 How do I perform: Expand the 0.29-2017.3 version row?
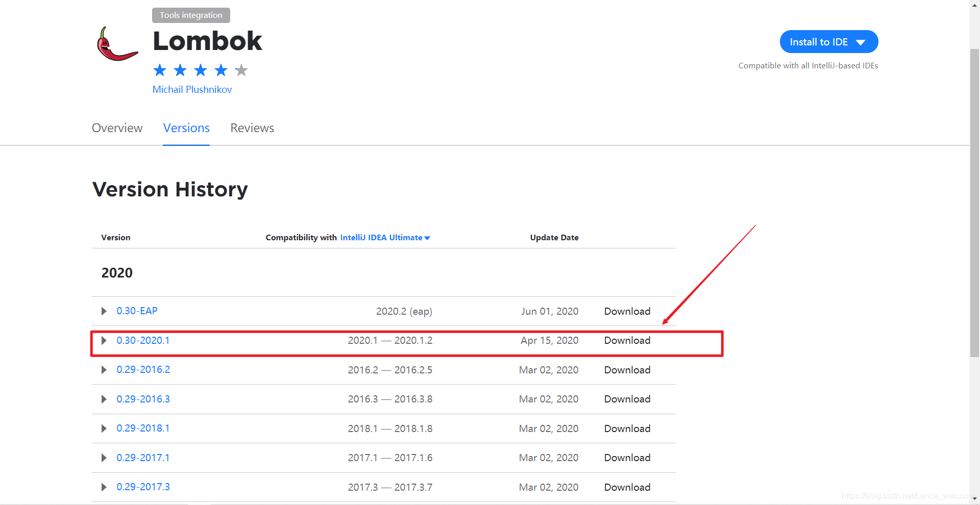[x=104, y=487]
